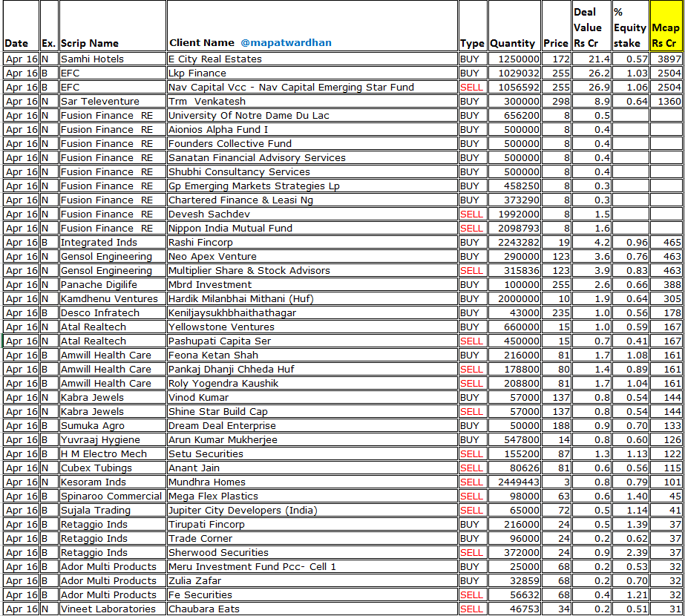Image resolution: width=685 pixels, height=616 pixels.
Task: Click Hardik Milanbhai Mithani (Huf) cell
Action: tap(312, 299)
